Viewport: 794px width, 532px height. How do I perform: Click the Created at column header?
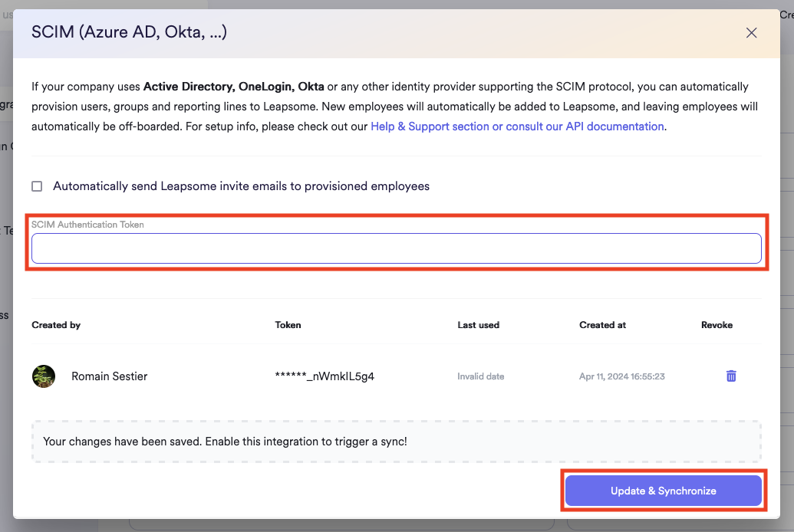pos(602,325)
